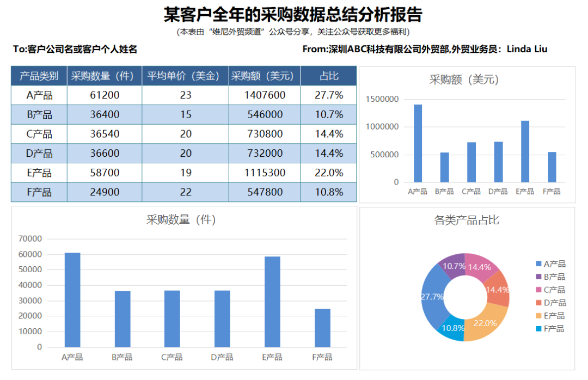This screenshot has width=588, height=380.
Task: Click the tallest bar in 采购数量 chart
Action: pyautogui.click(x=72, y=299)
